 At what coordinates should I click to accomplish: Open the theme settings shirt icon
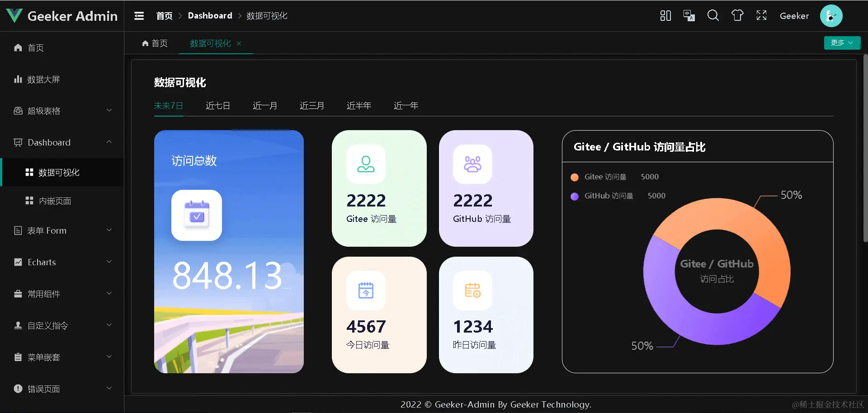737,16
